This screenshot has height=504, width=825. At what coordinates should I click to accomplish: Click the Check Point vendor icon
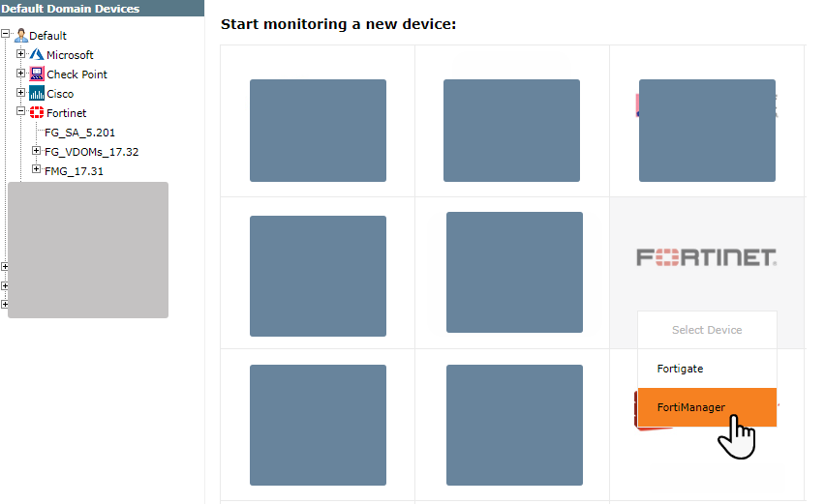coord(37,74)
